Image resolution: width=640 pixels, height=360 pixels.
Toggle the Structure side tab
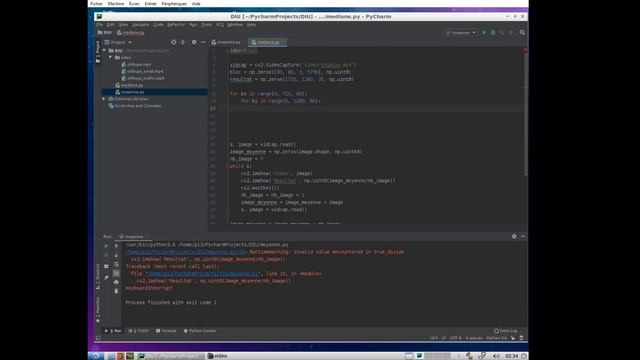98,276
